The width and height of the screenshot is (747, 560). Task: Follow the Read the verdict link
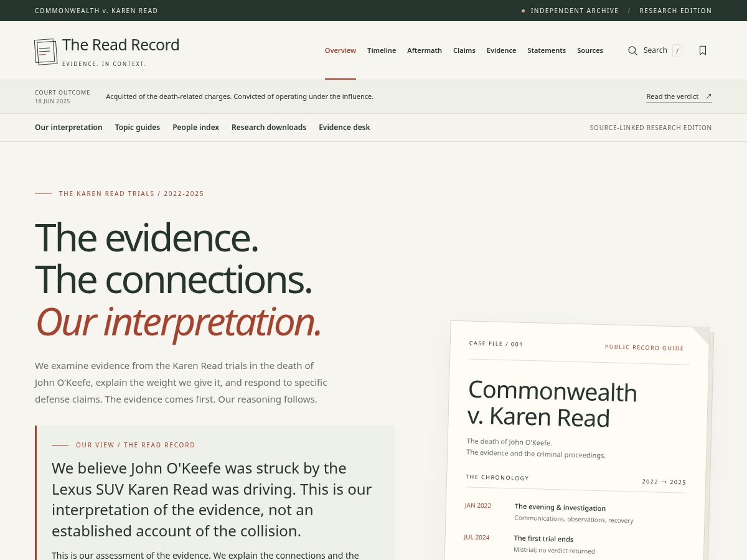pos(679,96)
